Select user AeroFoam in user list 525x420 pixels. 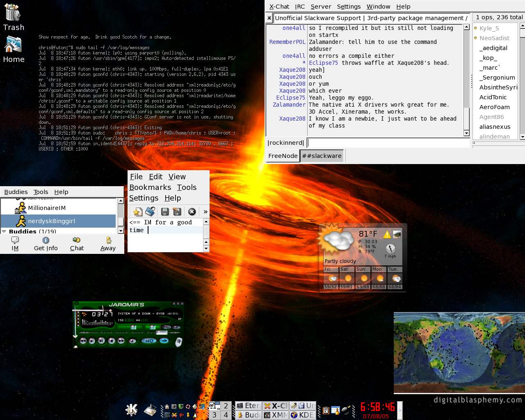coord(494,107)
